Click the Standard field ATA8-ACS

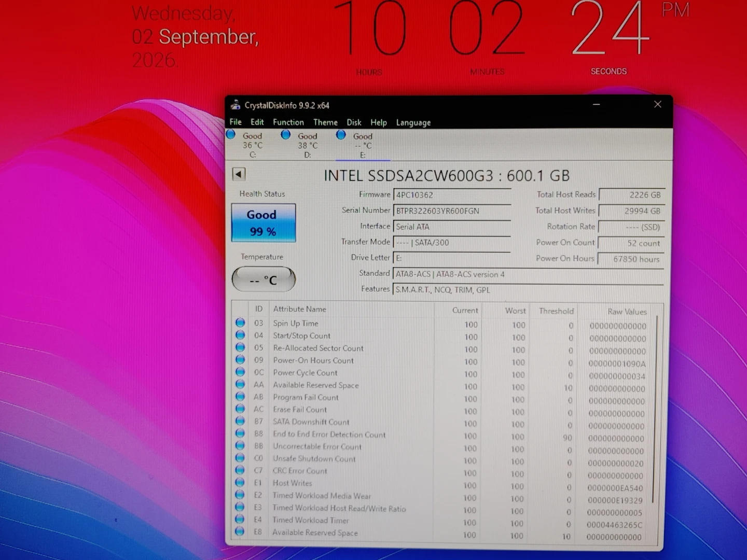point(528,274)
